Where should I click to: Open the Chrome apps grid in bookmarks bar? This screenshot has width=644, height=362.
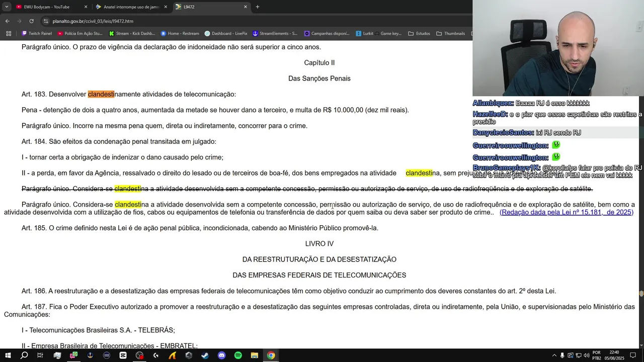click(x=8, y=34)
